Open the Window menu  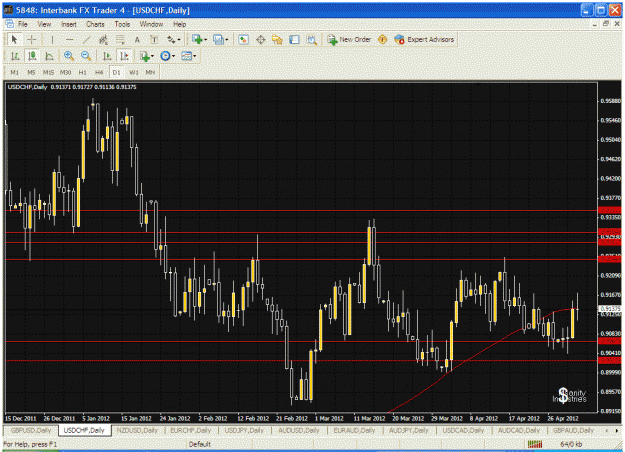tap(151, 24)
